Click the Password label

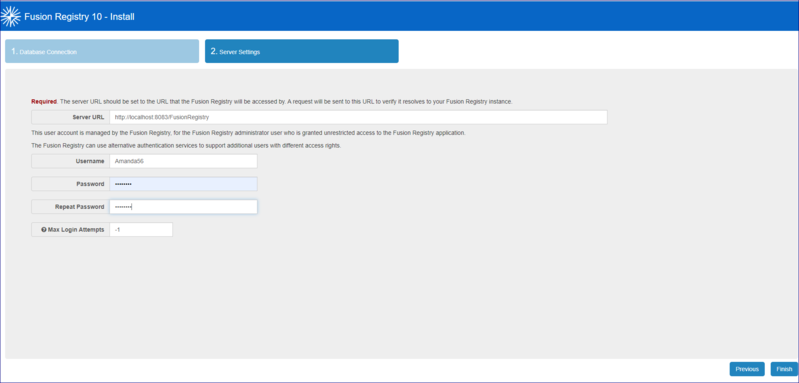[x=90, y=184]
